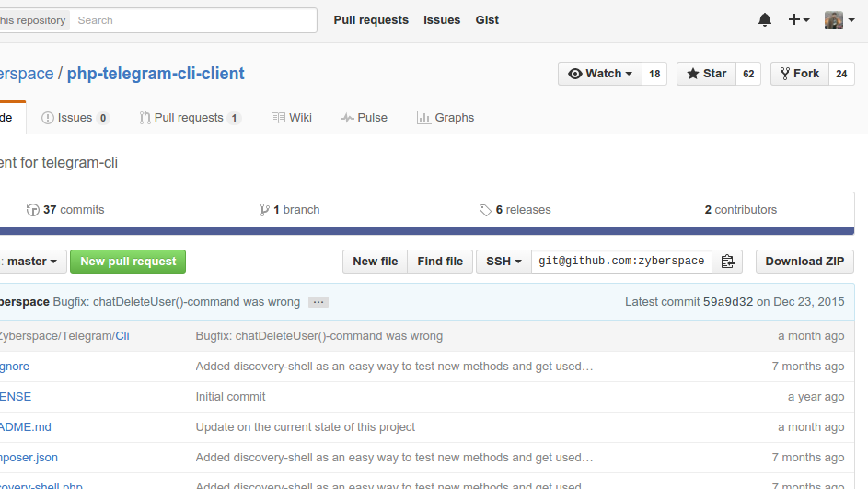Fork this repository
868x489 pixels.
pos(800,74)
